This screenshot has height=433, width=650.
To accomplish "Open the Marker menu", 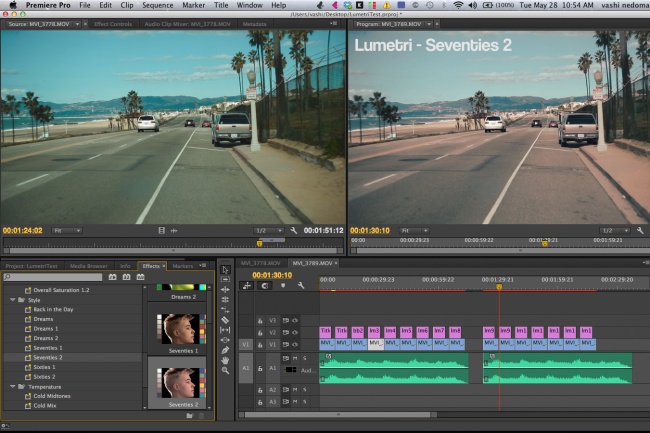I will click(194, 5).
